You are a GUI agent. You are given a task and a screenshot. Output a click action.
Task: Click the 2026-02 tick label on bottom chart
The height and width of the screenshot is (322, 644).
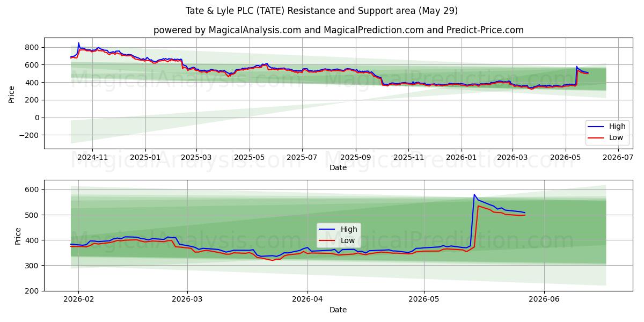click(x=78, y=299)
